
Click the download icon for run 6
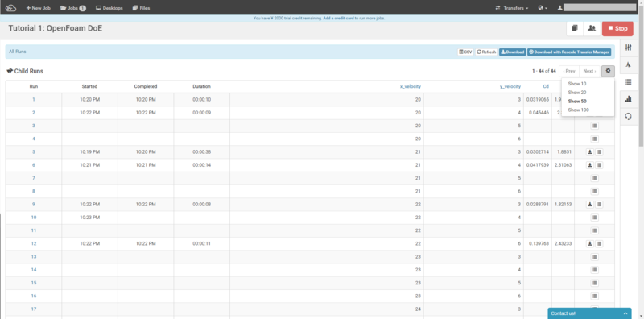pyautogui.click(x=590, y=165)
